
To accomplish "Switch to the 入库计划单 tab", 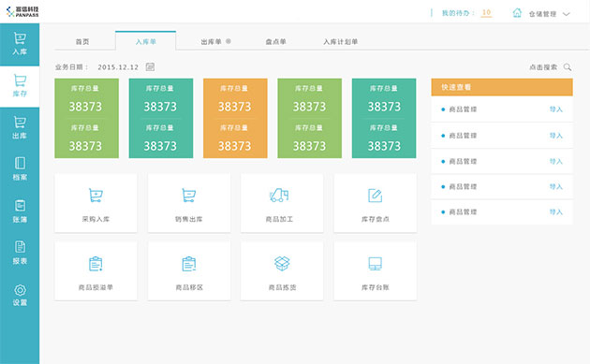I will pos(341,42).
